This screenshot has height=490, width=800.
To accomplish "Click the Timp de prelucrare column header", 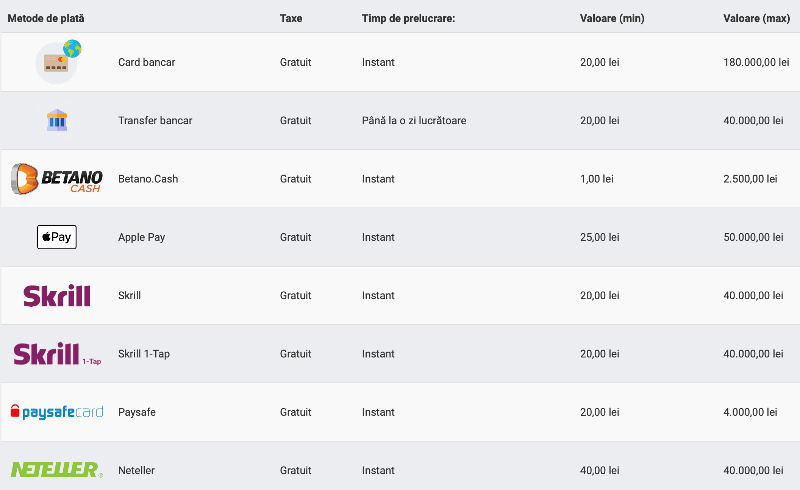I will (x=408, y=18).
